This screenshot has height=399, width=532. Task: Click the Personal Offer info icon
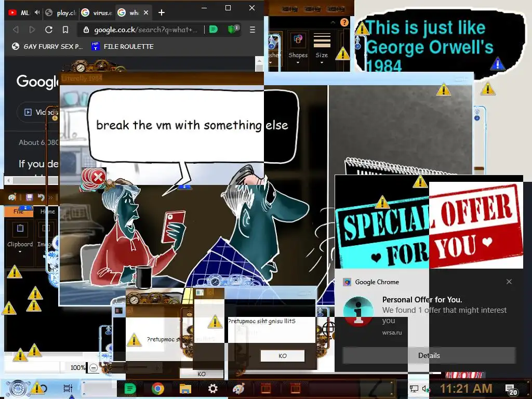tap(358, 311)
